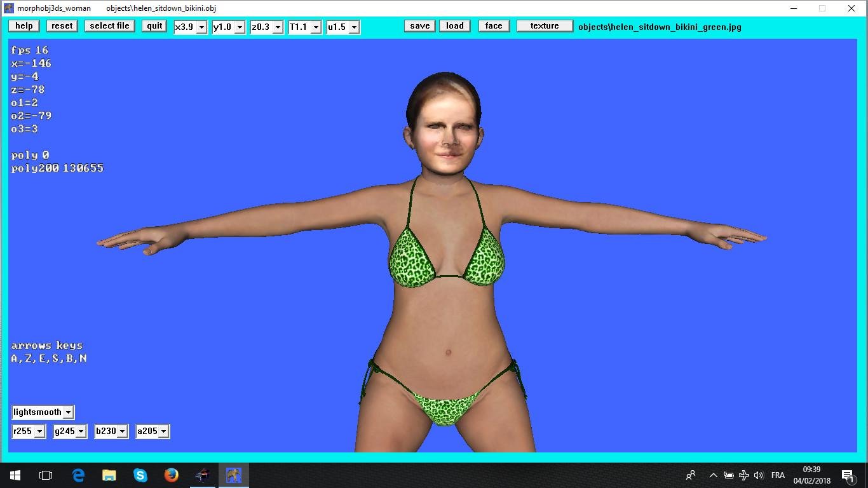Viewport: 868px width, 488px height.
Task: Click the morphobj3ds taskbar icon
Action: point(234,475)
